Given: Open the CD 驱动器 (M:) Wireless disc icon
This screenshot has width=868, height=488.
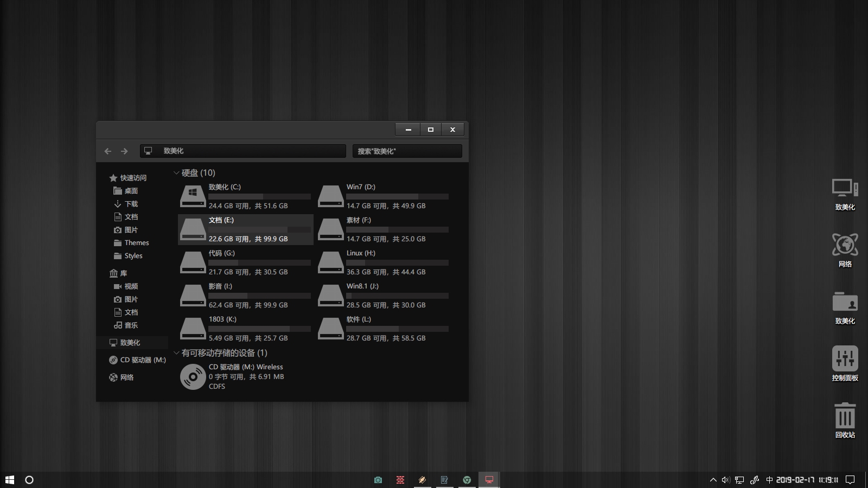Looking at the screenshot, I should pos(193,376).
